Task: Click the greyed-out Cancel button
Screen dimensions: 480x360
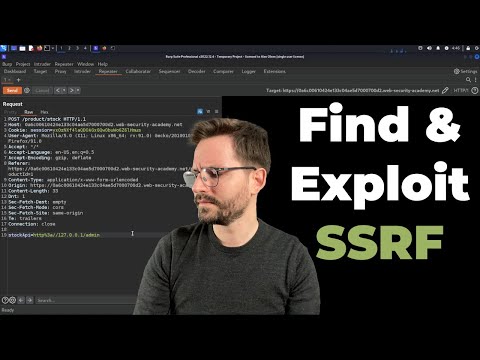Action: (42, 90)
